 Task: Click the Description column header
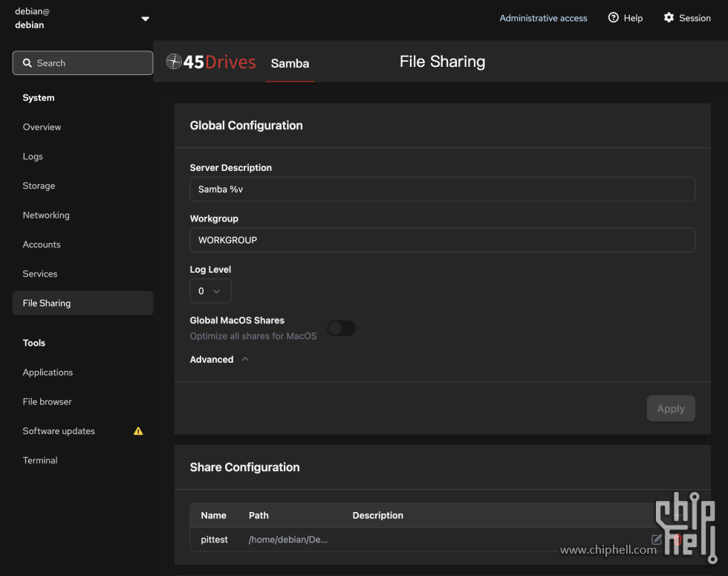point(377,515)
